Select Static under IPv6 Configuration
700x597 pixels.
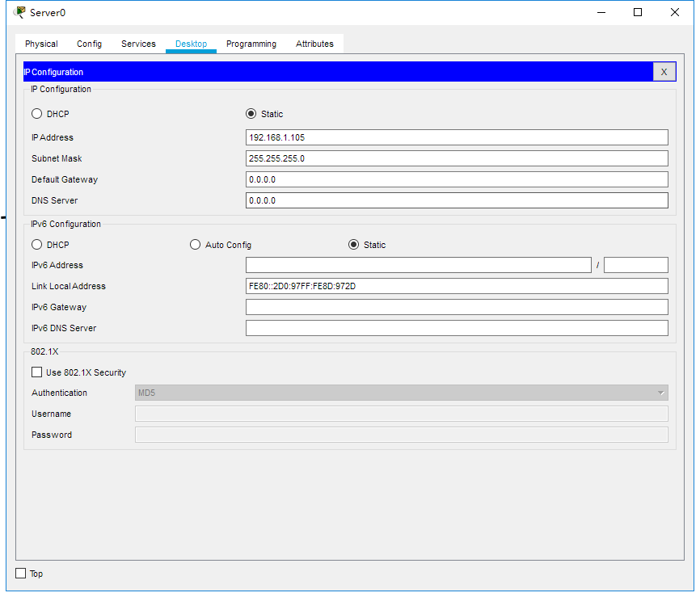tap(354, 245)
